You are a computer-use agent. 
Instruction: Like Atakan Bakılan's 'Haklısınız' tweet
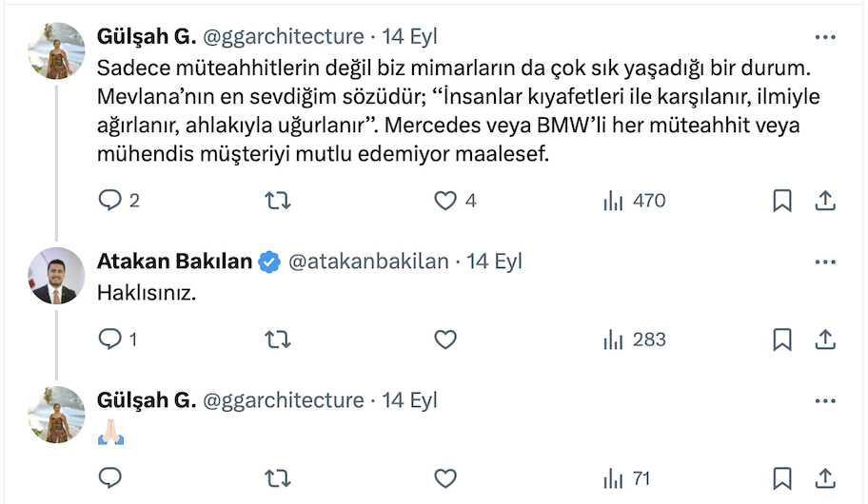tap(445, 339)
